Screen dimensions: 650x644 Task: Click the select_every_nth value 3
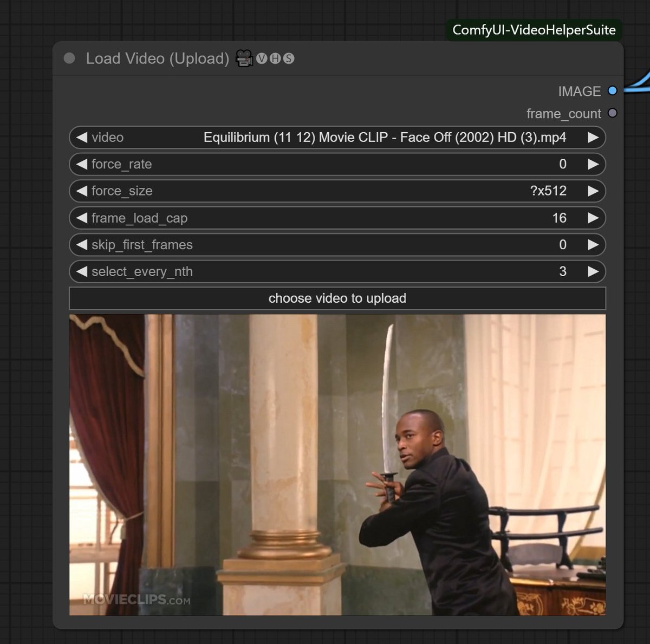pyautogui.click(x=563, y=271)
